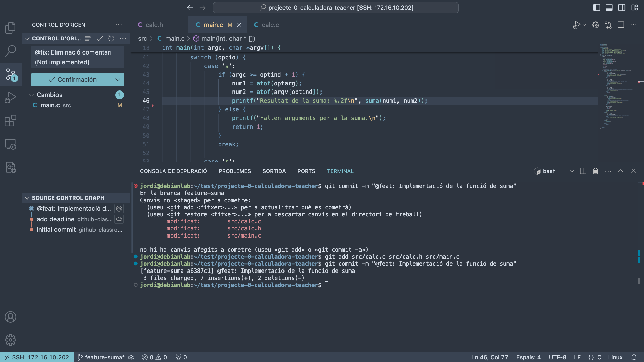Screen dimensions: 644x362
Task: Click the command center search box
Action: pyautogui.click(x=336, y=7)
